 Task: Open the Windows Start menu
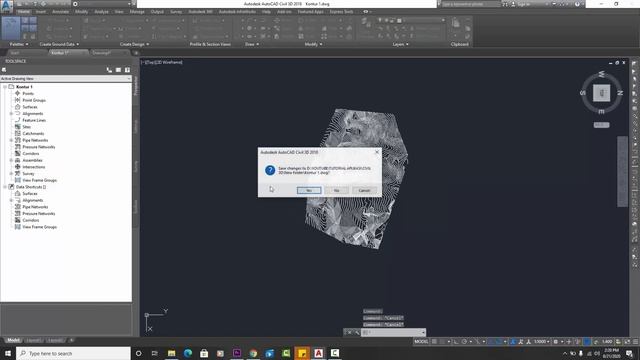pos(8,353)
